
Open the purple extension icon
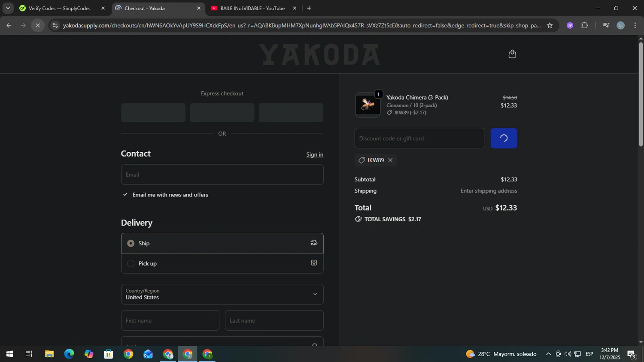coord(570,25)
